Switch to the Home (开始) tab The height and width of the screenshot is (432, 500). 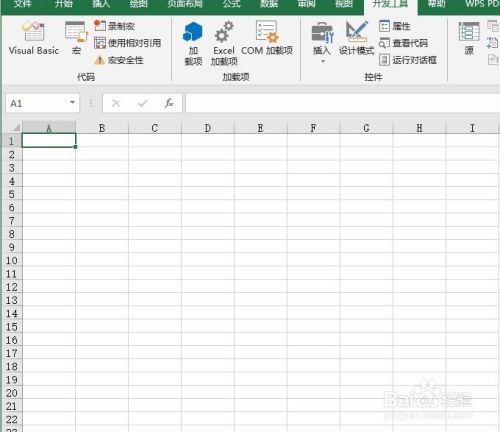(x=63, y=4)
